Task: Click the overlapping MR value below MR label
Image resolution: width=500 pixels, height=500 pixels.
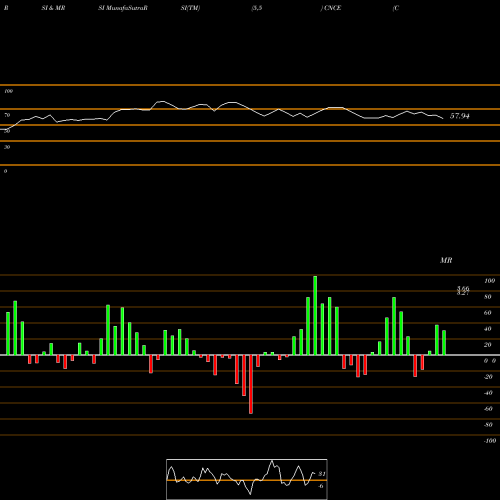Action: (463, 291)
